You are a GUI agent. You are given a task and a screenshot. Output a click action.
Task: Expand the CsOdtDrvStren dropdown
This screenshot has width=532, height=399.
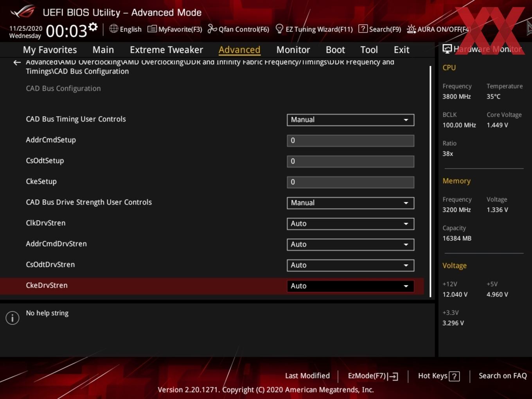pos(350,265)
